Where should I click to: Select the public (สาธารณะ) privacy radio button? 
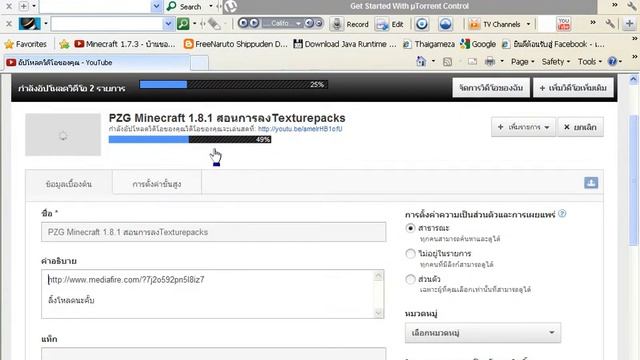click(x=410, y=228)
